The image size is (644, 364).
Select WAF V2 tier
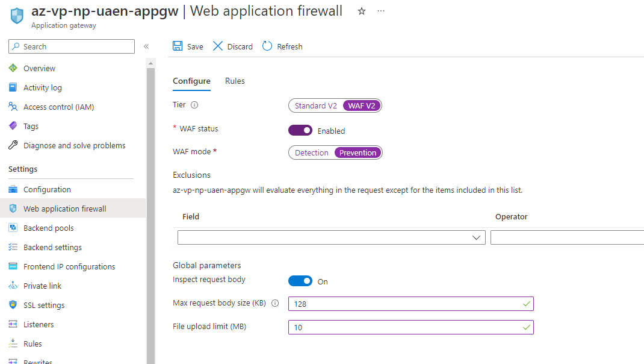[362, 105]
